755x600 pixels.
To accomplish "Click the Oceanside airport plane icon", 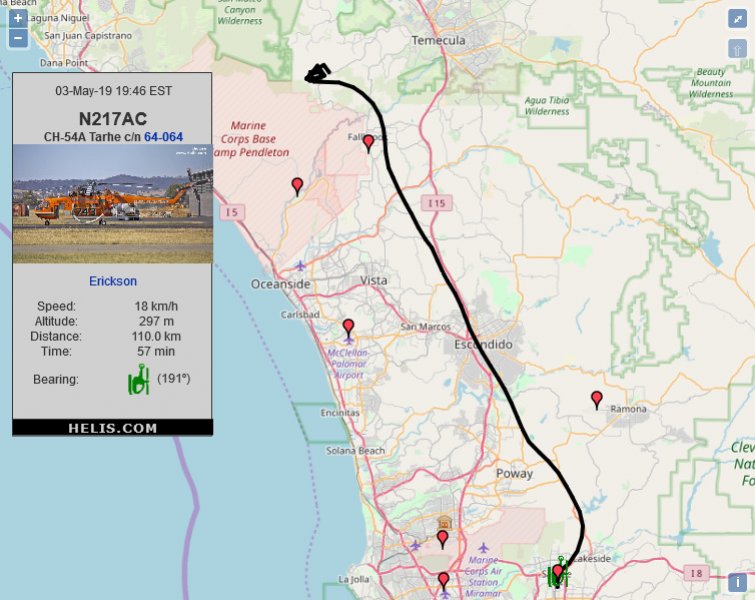I will coord(302,265).
